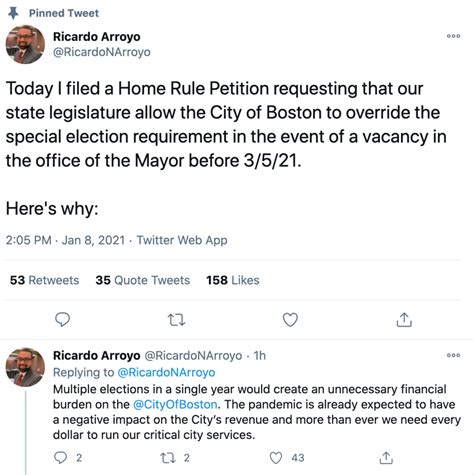Like the main tweet with heart icon
This screenshot has height=475, width=474.
pyautogui.click(x=290, y=320)
